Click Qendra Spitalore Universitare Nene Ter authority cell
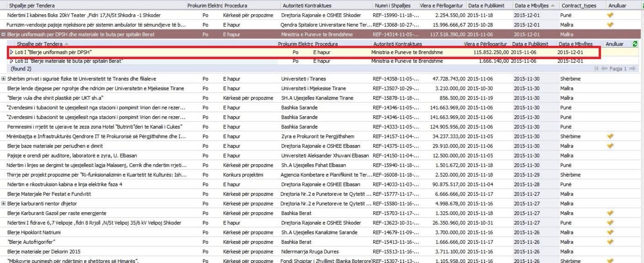Screen dimensions: 644x263 326,25
